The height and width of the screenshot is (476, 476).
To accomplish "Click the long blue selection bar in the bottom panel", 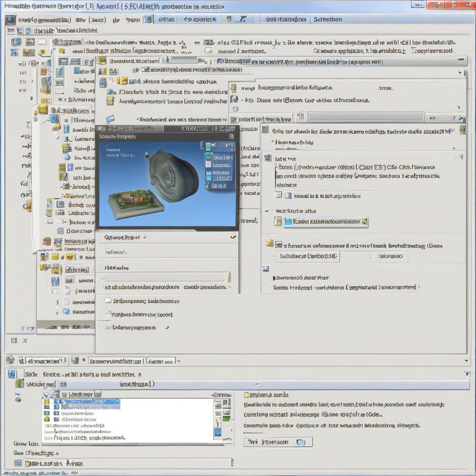I will [x=264, y=384].
